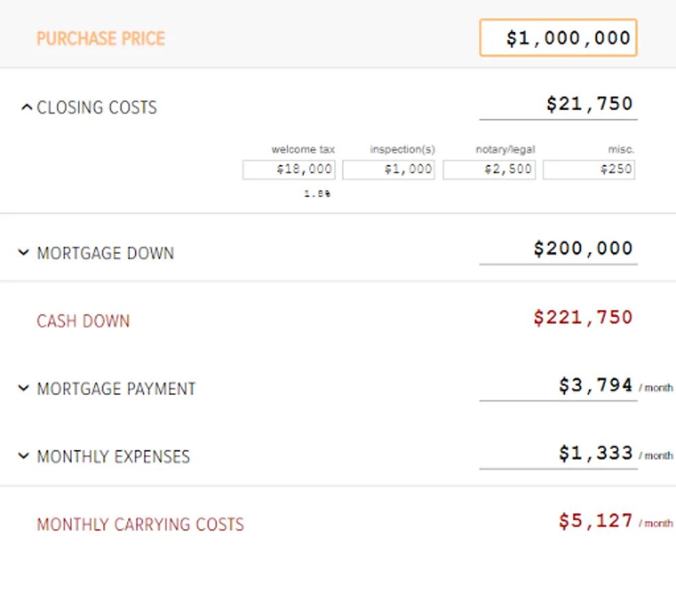Collapse the Closing Costs section chevron
The width and height of the screenshot is (676, 616).
(26, 107)
